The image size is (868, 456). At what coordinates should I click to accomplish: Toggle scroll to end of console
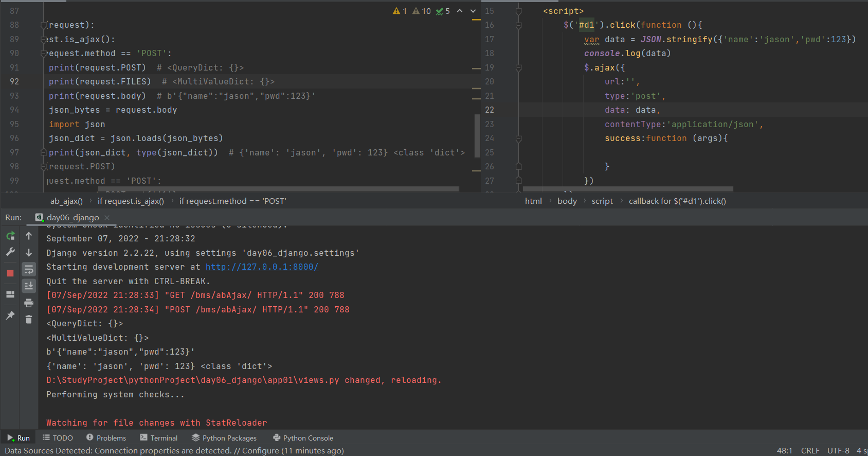29,286
